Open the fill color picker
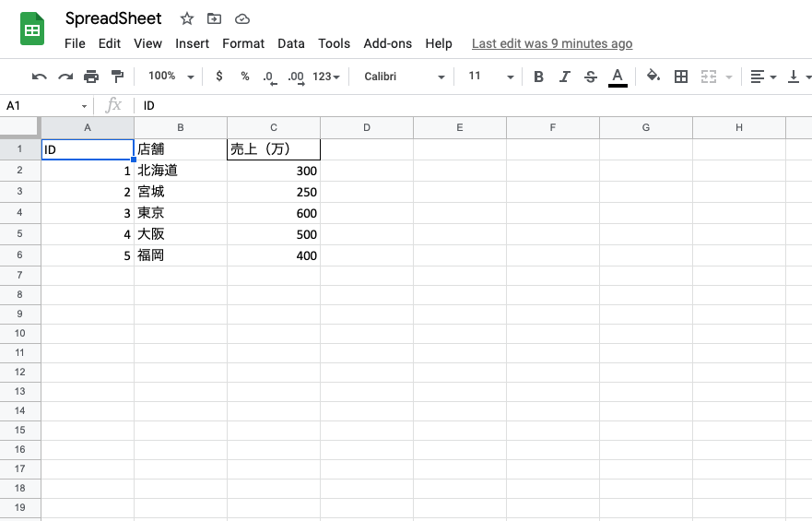 tap(653, 77)
